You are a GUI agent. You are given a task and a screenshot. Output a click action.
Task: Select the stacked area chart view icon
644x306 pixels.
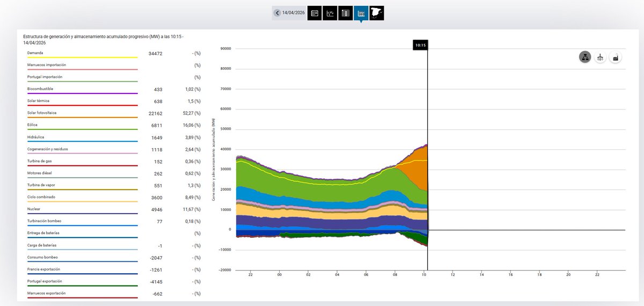[x=361, y=13]
